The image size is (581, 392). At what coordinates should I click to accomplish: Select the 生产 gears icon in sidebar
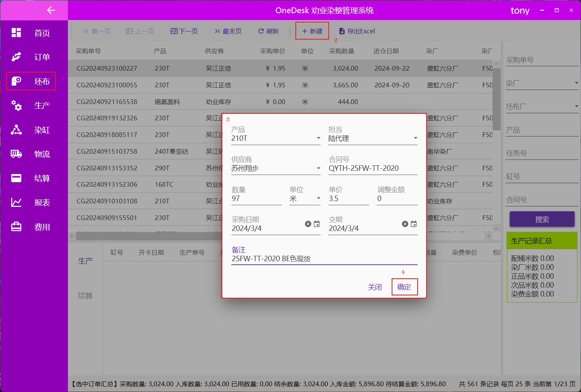[16, 105]
